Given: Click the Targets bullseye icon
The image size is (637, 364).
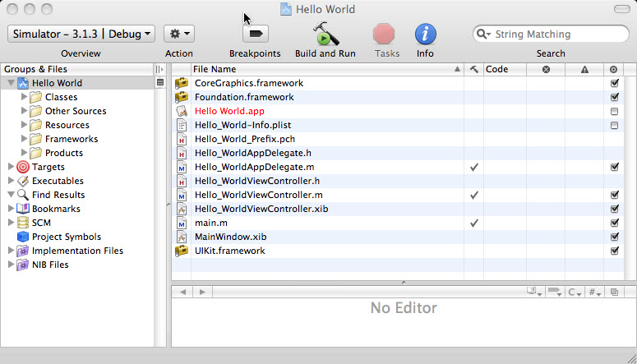Looking at the screenshot, I should [x=23, y=167].
